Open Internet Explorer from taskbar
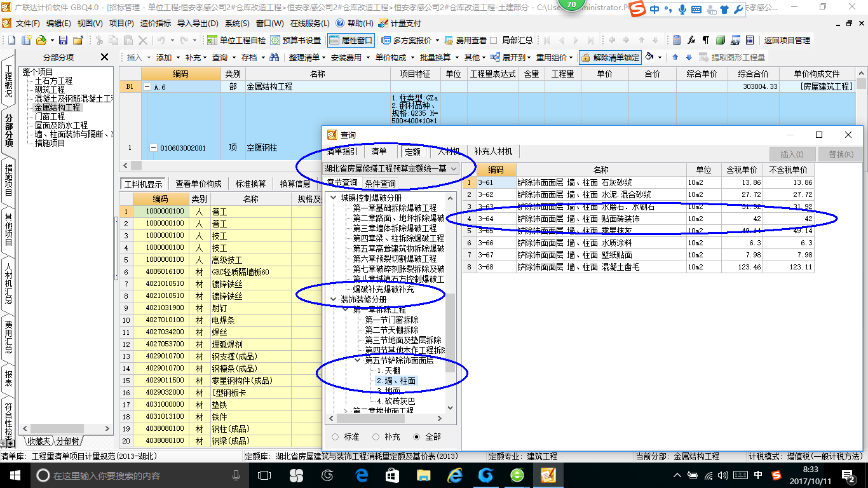The height and width of the screenshot is (488, 868). (x=455, y=475)
